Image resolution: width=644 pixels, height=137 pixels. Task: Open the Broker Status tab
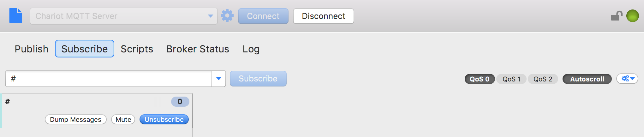198,49
